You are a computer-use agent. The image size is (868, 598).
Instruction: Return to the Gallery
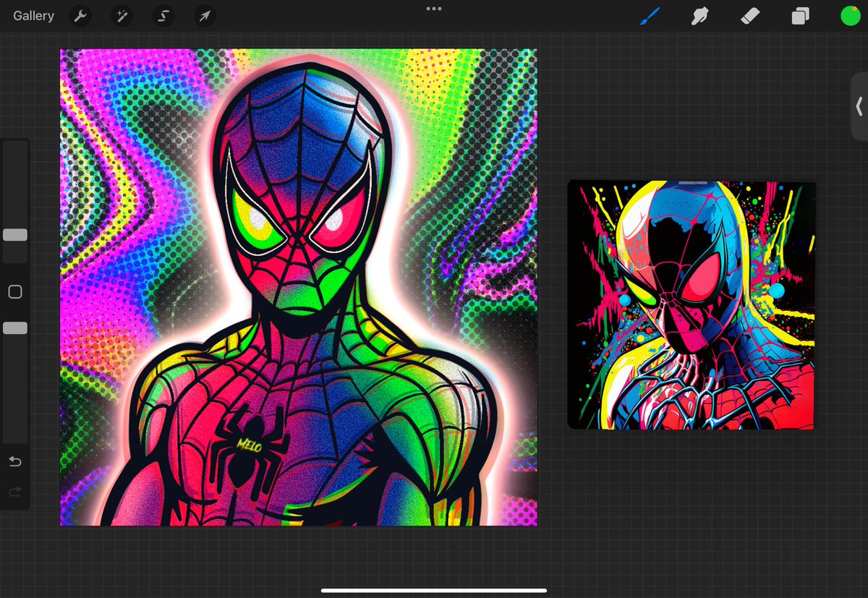click(33, 16)
